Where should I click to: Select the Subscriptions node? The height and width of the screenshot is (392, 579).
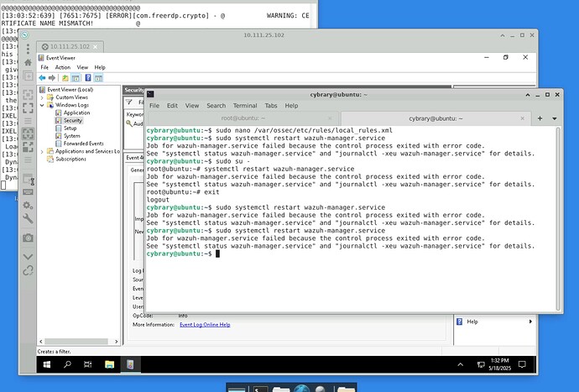pos(70,159)
